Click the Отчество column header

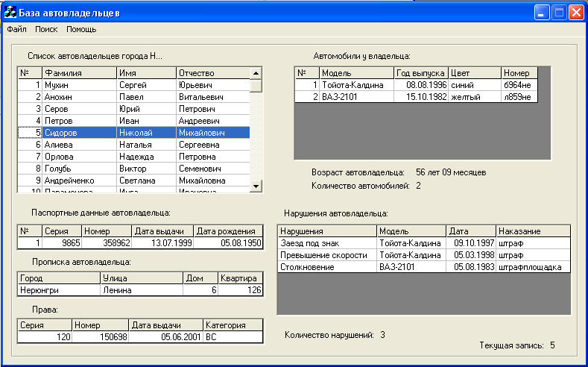[x=213, y=73]
